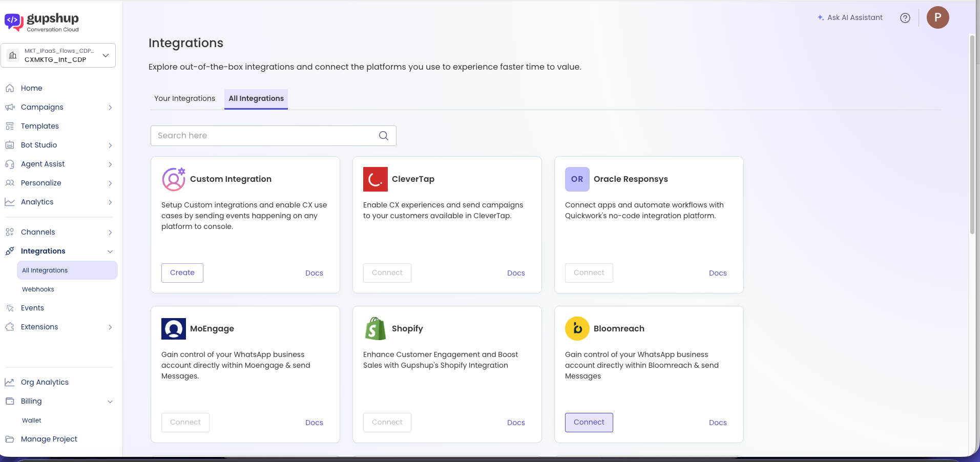Click the MoEngage logo icon

[x=174, y=329]
